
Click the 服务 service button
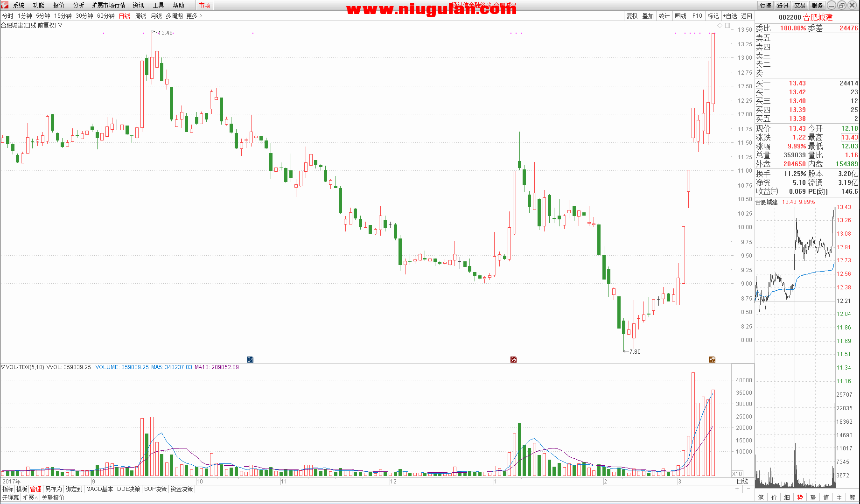[x=817, y=5]
